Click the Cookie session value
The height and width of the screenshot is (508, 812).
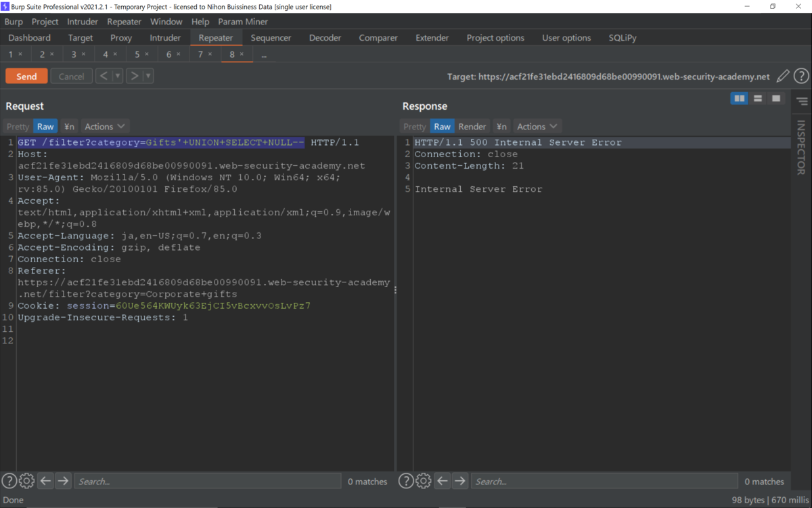click(x=213, y=305)
